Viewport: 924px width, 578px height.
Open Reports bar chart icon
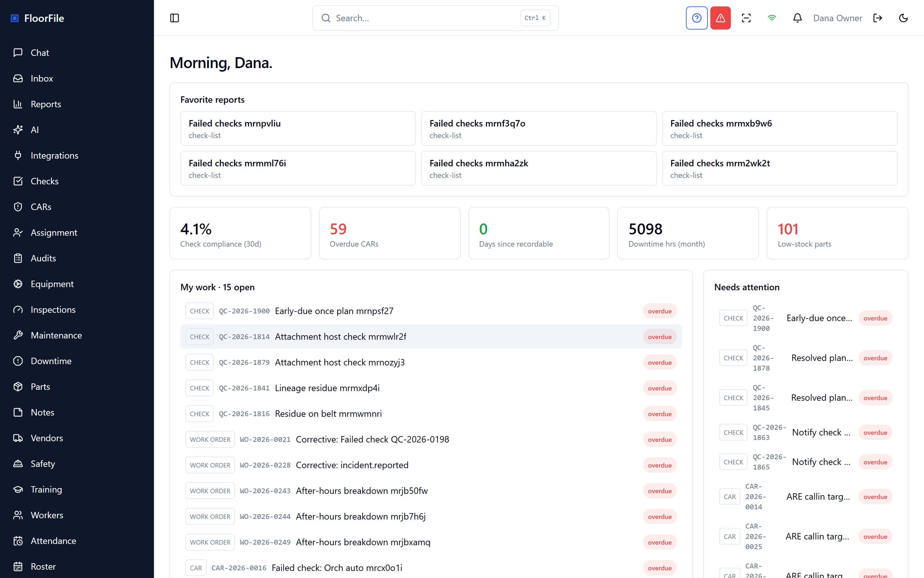[18, 104]
